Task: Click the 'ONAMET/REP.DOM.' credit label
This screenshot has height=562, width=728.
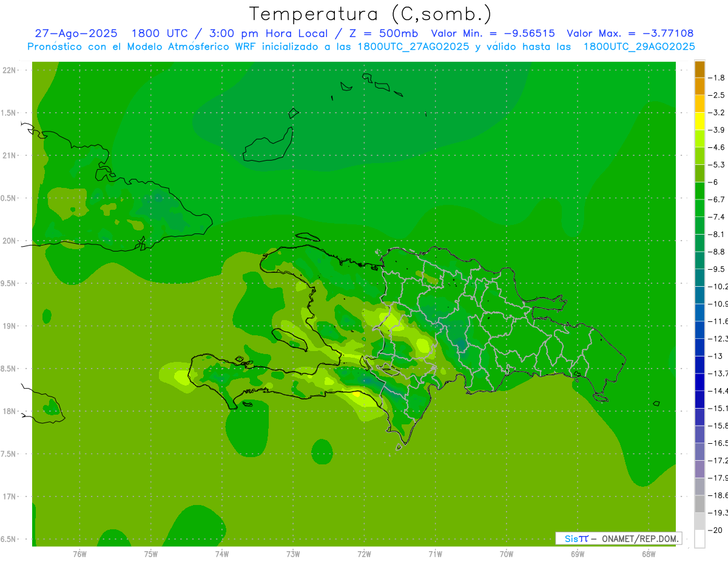Action: click(640, 538)
